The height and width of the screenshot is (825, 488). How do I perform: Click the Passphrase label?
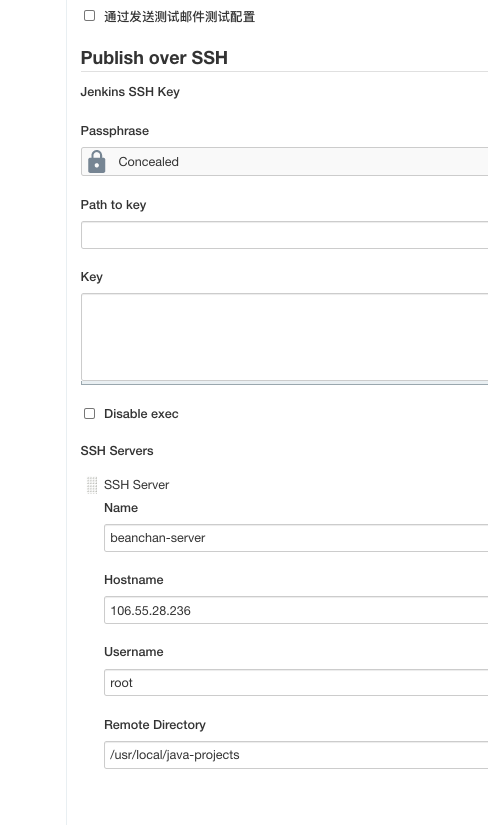coord(115,131)
